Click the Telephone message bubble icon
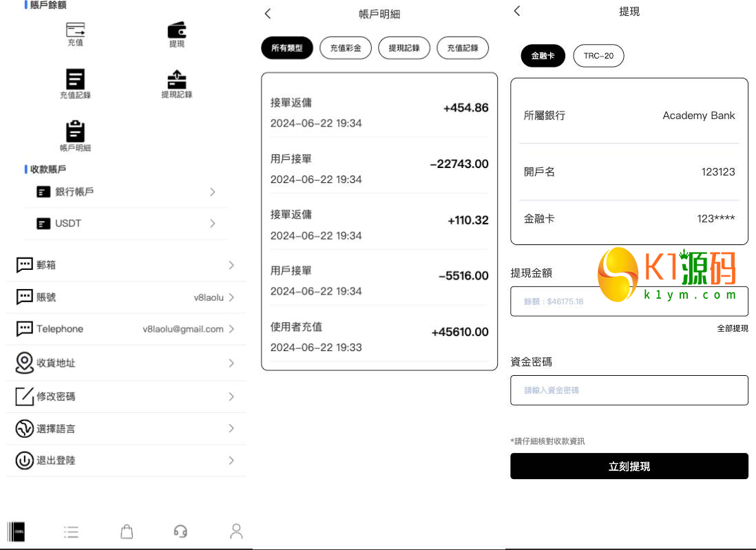Viewport: 756px width, 550px height. 25,329
